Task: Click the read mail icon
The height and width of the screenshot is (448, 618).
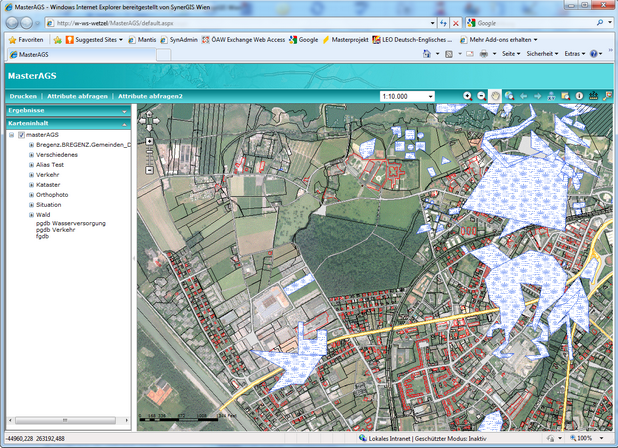Action: (470, 54)
